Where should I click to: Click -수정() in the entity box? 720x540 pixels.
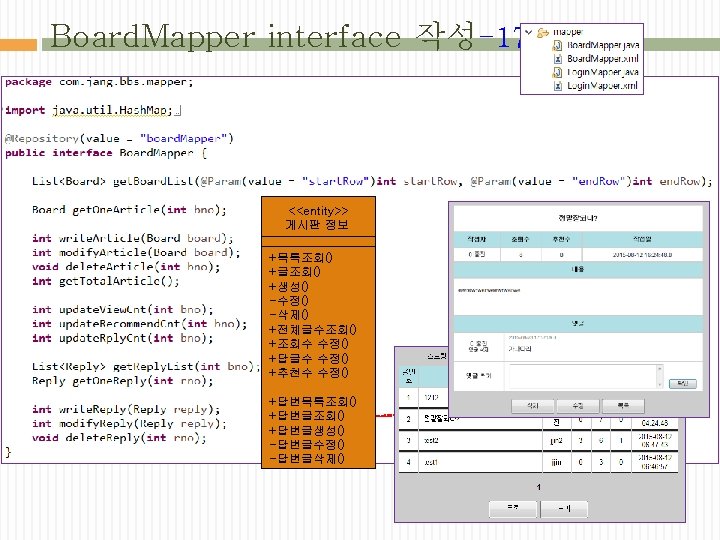[288, 301]
